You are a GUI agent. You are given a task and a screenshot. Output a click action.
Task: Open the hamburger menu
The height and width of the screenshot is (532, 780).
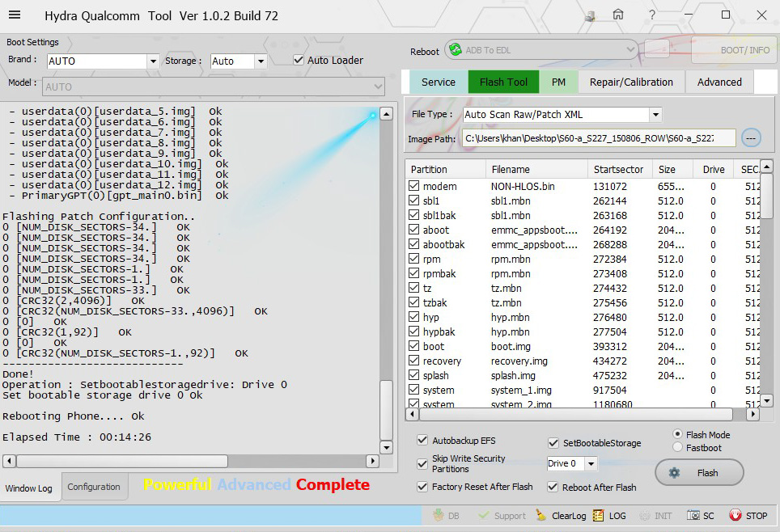point(15,15)
